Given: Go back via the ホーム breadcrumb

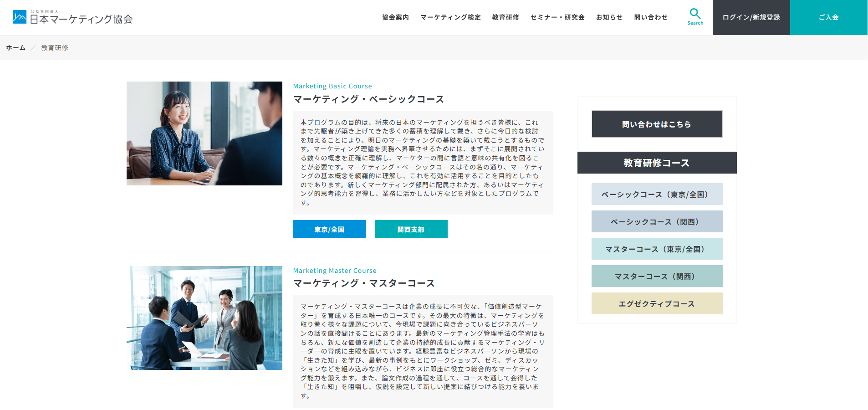Looking at the screenshot, I should click(15, 48).
